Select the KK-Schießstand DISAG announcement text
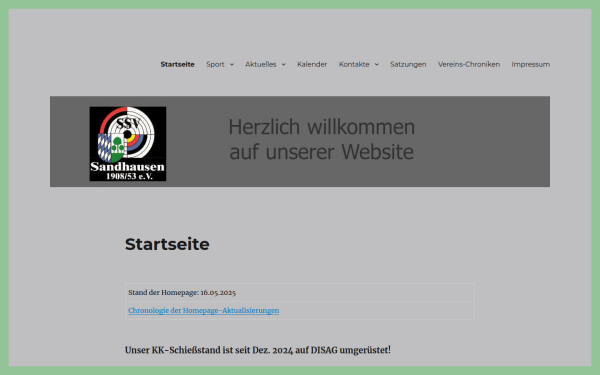The height and width of the screenshot is (375, 600). tap(258, 350)
